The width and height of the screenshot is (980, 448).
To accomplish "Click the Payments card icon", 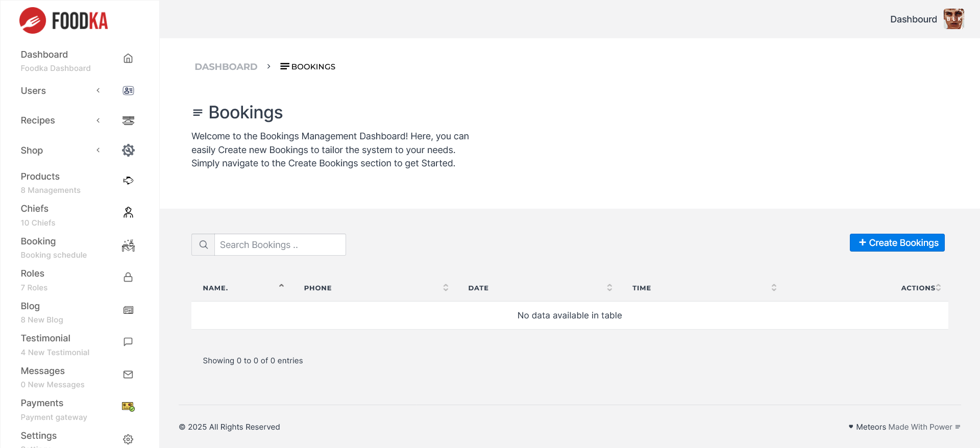I will click(x=128, y=407).
